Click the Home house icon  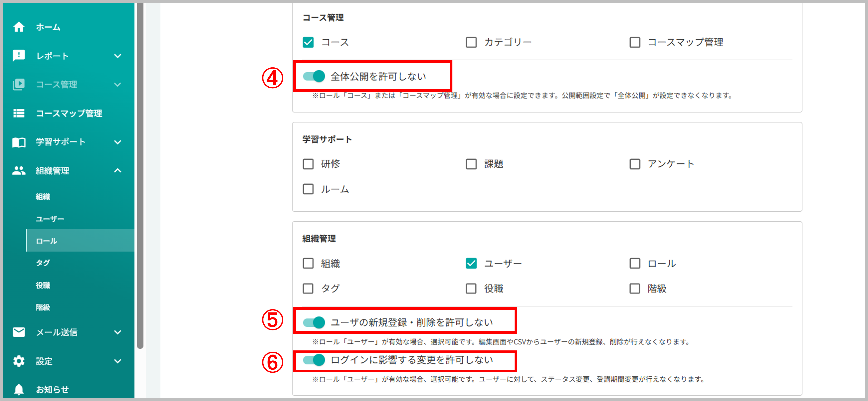pos(19,27)
